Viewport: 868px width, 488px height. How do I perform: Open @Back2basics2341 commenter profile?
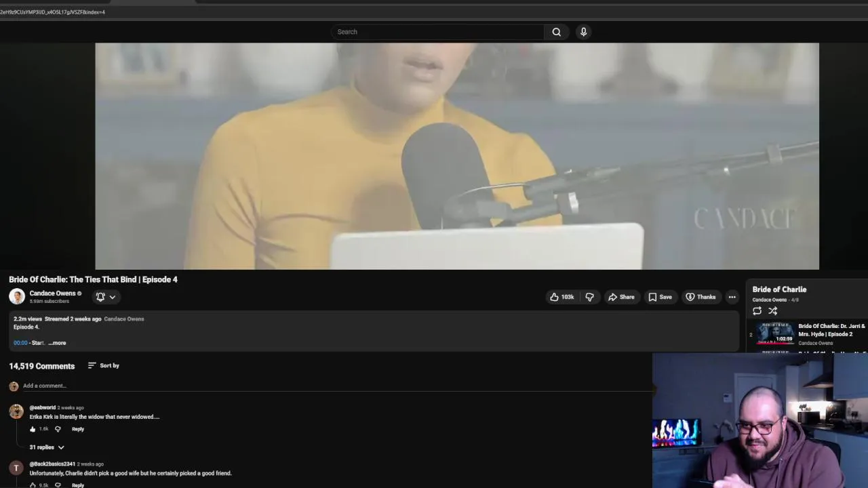(x=52, y=464)
